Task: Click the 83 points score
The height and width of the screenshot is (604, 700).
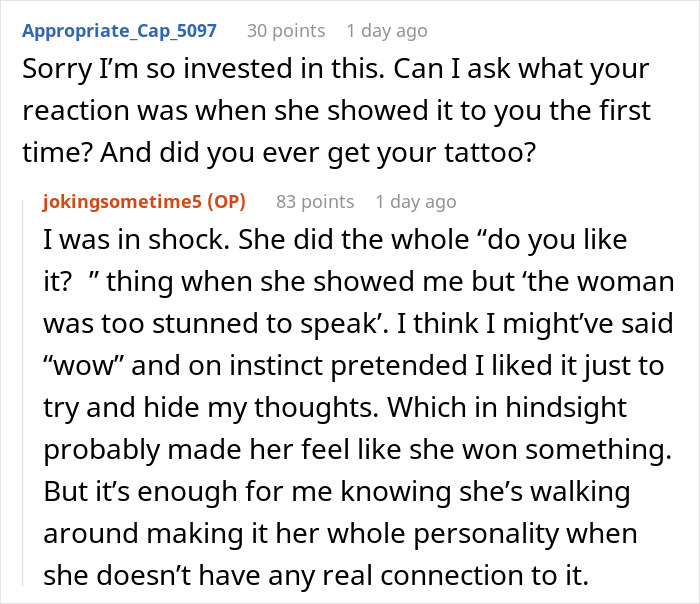Action: tap(315, 201)
